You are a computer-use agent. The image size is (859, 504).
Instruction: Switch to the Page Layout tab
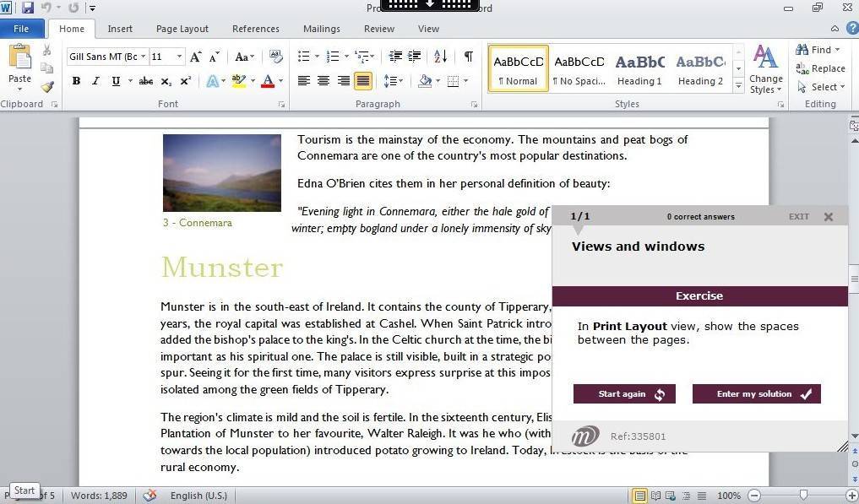pos(182,29)
